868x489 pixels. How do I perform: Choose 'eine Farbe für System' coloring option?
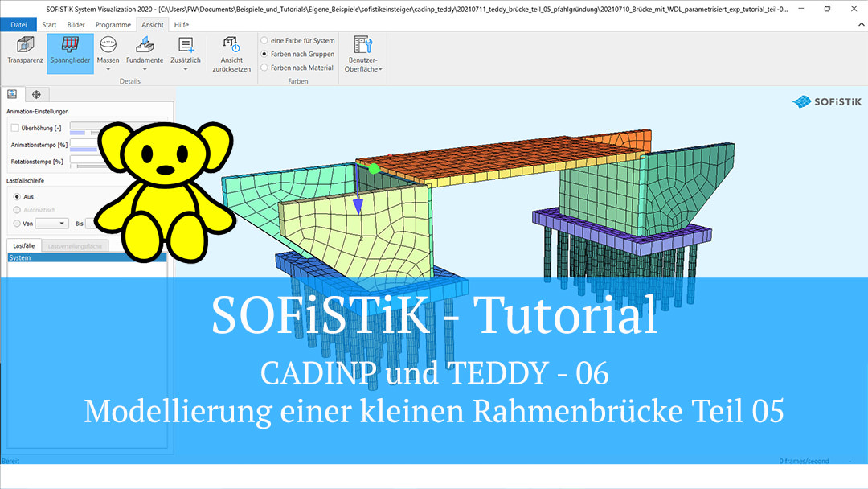click(x=265, y=39)
